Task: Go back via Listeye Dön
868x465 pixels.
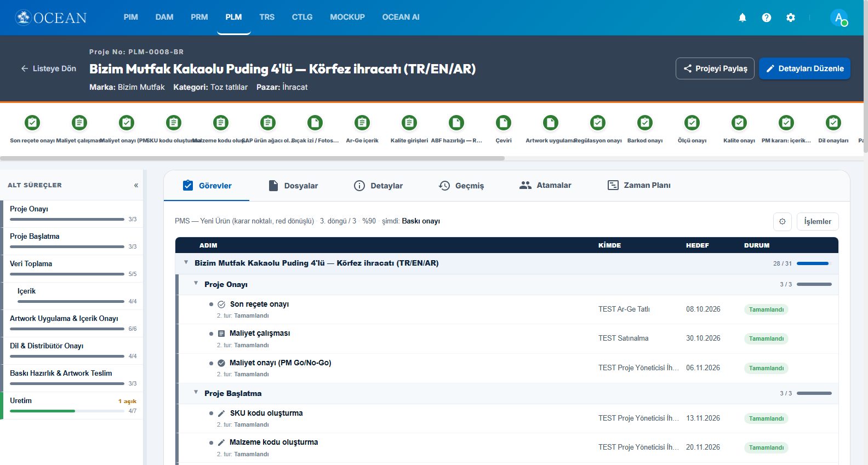Action: [x=48, y=68]
